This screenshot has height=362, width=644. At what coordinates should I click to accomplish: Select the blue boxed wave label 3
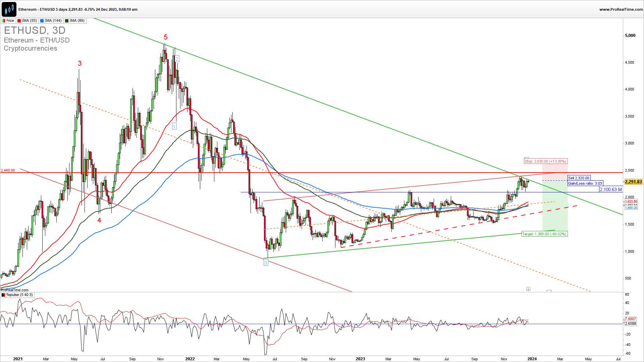pyautogui.click(x=266, y=263)
